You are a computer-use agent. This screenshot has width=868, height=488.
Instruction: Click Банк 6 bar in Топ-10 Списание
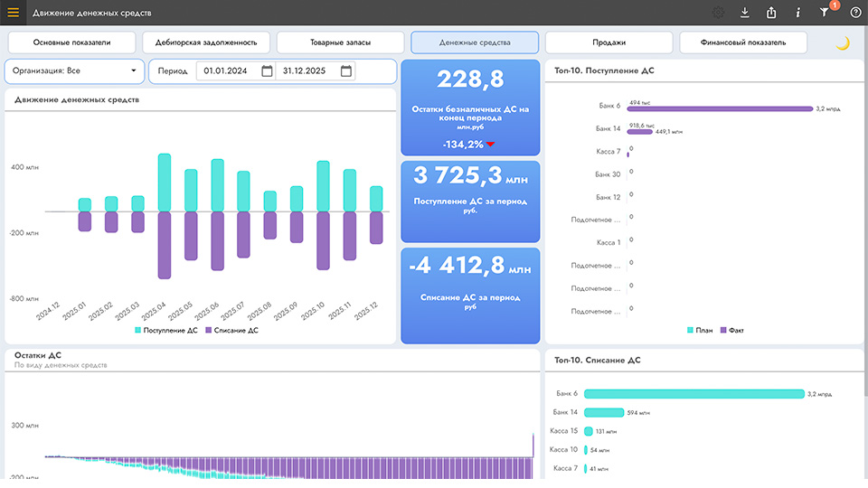click(694, 394)
